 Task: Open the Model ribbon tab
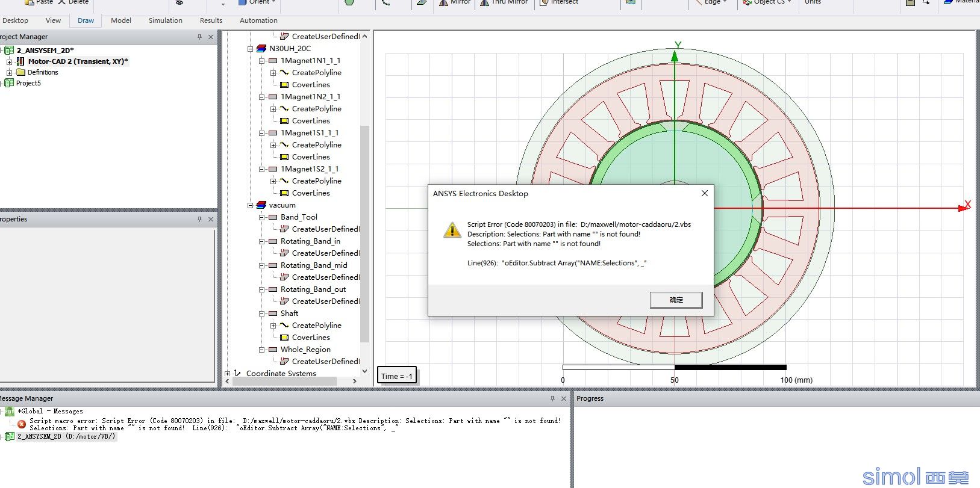[121, 20]
